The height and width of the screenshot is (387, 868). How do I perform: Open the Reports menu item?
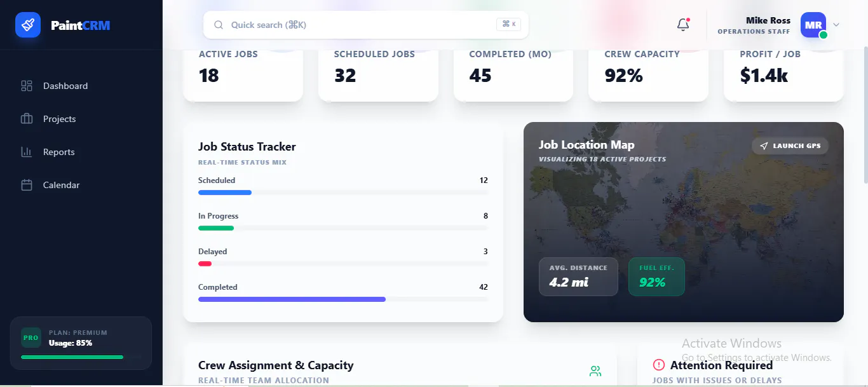pos(81,152)
